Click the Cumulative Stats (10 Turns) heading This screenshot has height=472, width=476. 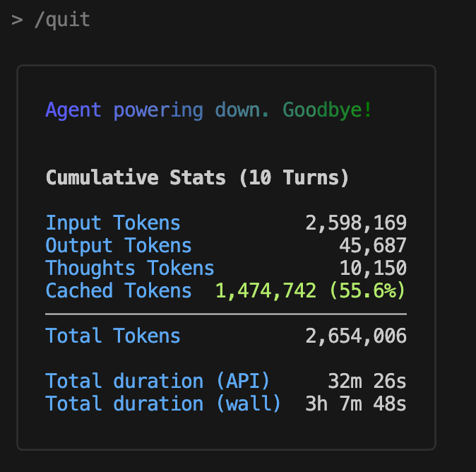[197, 177]
